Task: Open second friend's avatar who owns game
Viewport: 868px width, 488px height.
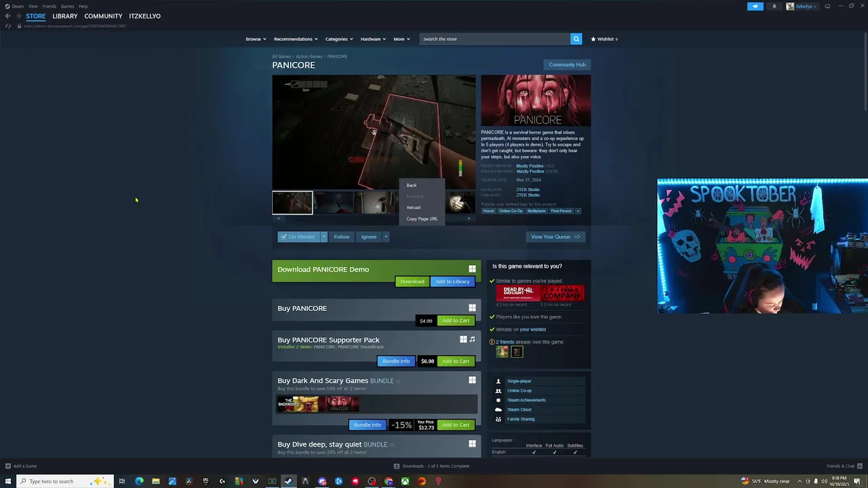Action: tap(517, 351)
